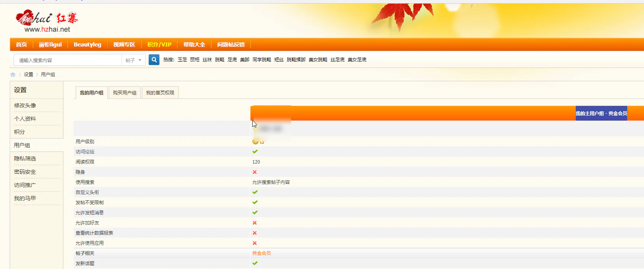This screenshot has width=644, height=269.
Task: Click the 帖子相关 section label
Action: (x=85, y=253)
